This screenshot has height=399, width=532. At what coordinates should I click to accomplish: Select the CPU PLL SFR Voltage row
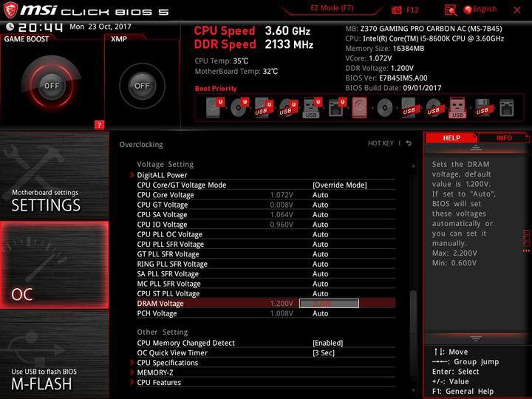266,244
